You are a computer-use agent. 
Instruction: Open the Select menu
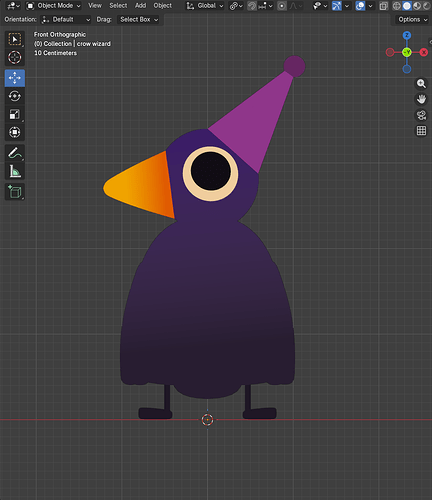(118, 6)
